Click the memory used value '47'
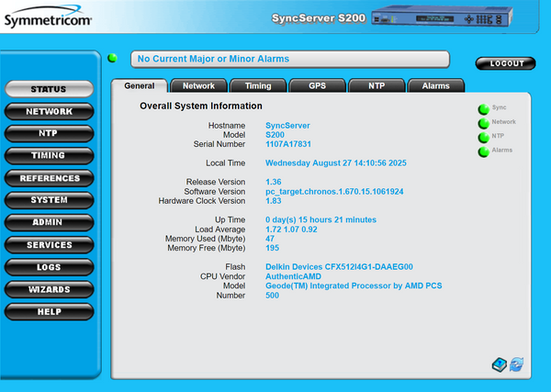The height and width of the screenshot is (392, 551). (x=270, y=239)
